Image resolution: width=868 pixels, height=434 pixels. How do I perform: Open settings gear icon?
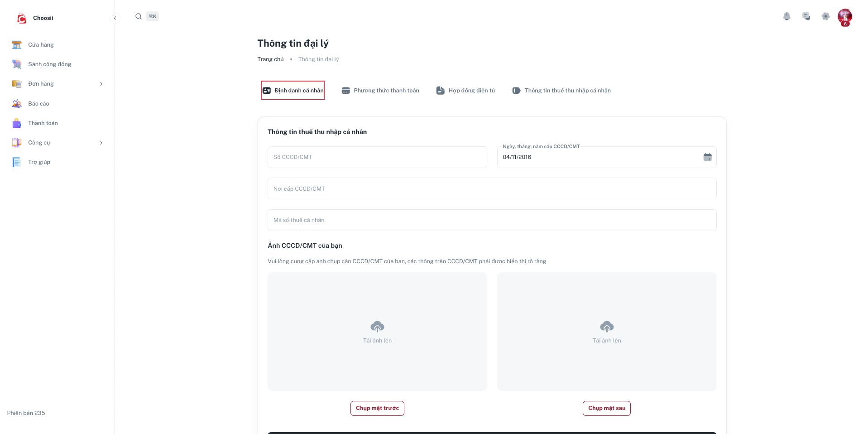pos(826,16)
